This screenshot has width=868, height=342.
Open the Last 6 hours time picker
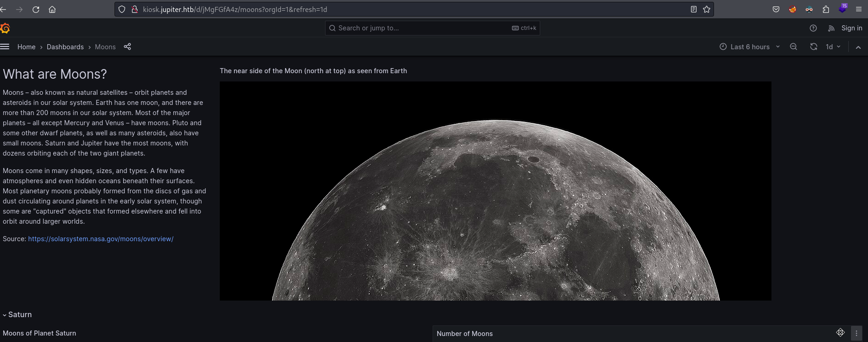(x=749, y=46)
